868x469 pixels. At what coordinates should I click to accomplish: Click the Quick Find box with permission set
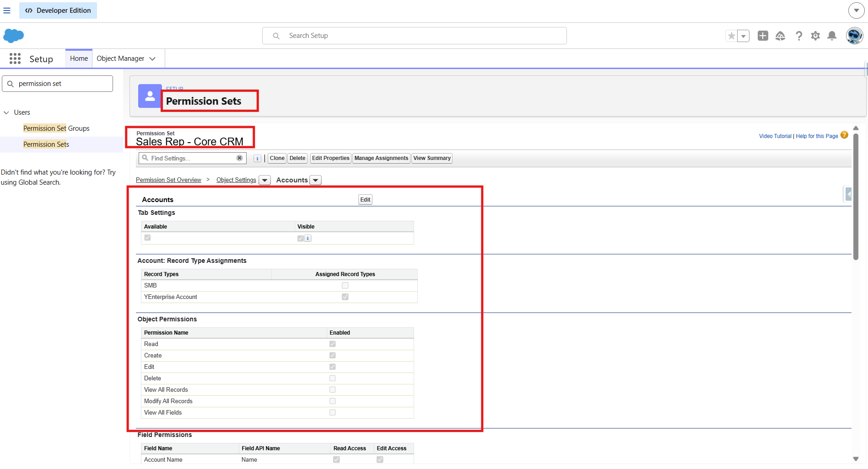58,84
